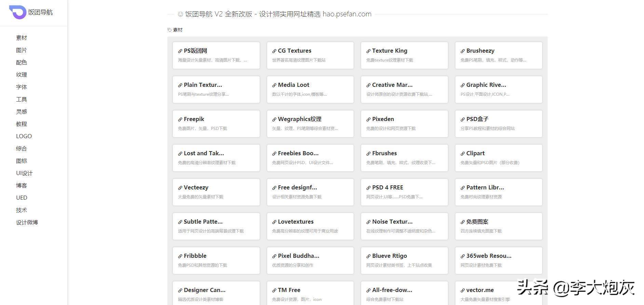644x305 pixels.
Task: Go to 字体 section in sidebar
Action: [x=21, y=87]
